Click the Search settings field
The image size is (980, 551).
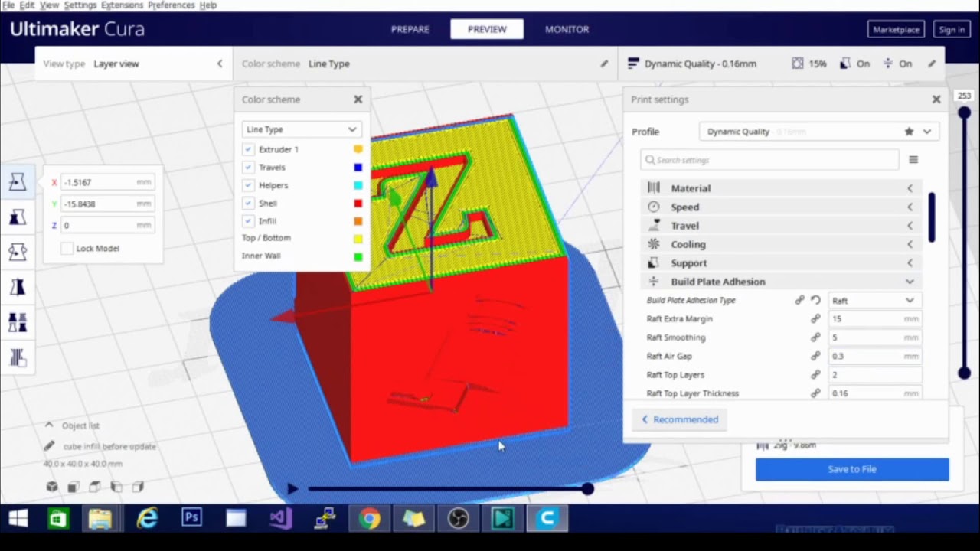coord(770,160)
